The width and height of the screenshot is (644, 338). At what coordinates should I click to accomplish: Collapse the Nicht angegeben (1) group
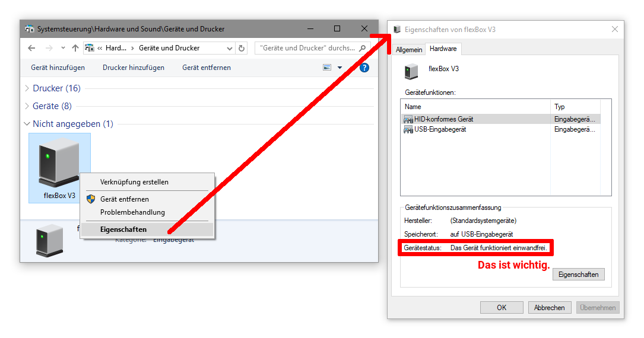pos(27,123)
